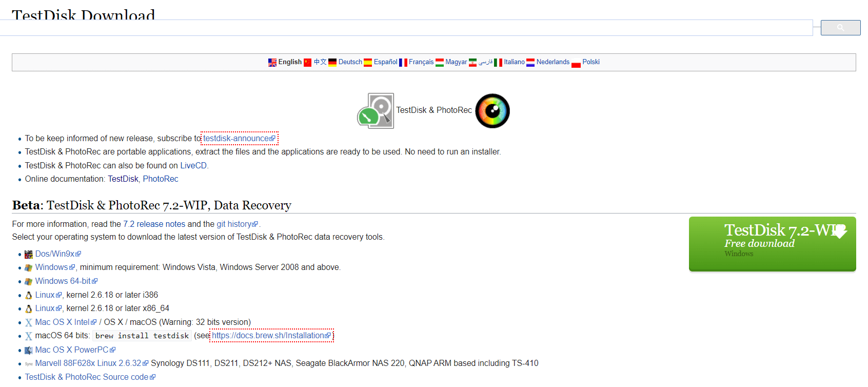Screen dimensions: 868x387
Task: Click the Chinese flag icon
Action: coord(308,63)
